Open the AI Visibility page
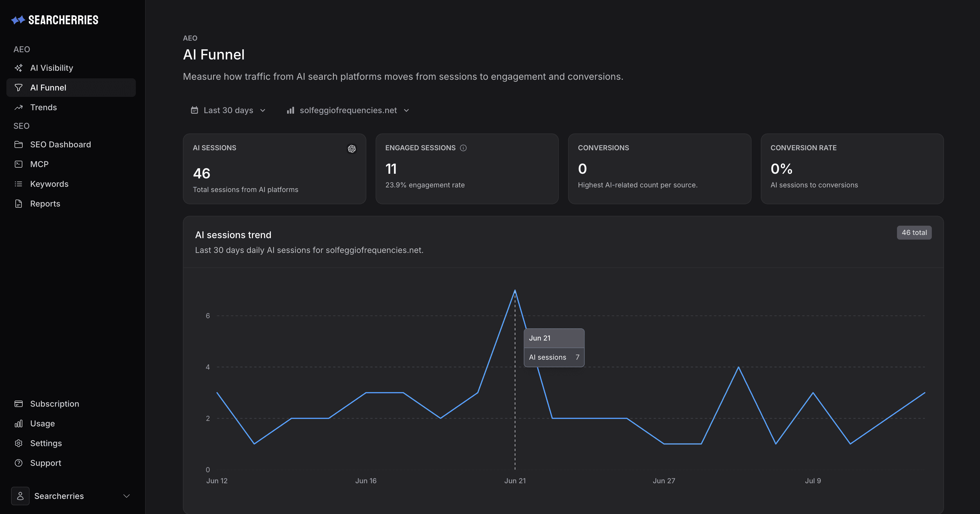 click(x=71, y=68)
